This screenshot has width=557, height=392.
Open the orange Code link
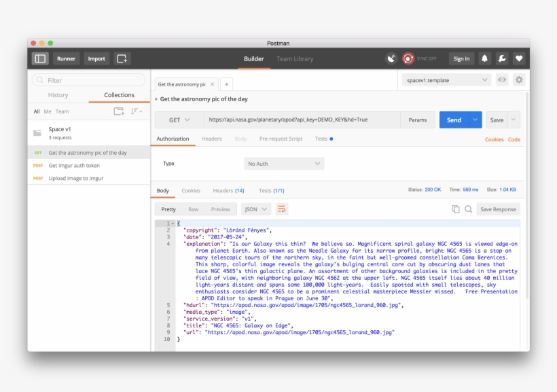(514, 140)
